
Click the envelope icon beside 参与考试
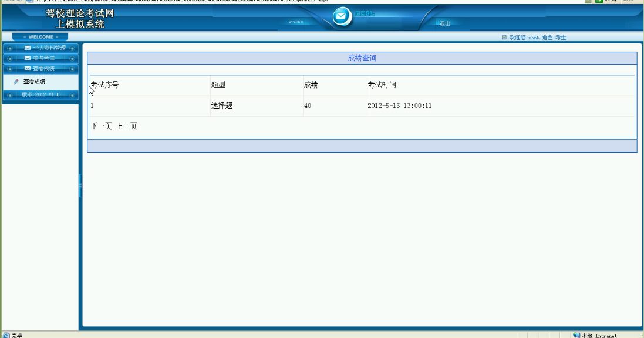pyautogui.click(x=28, y=58)
